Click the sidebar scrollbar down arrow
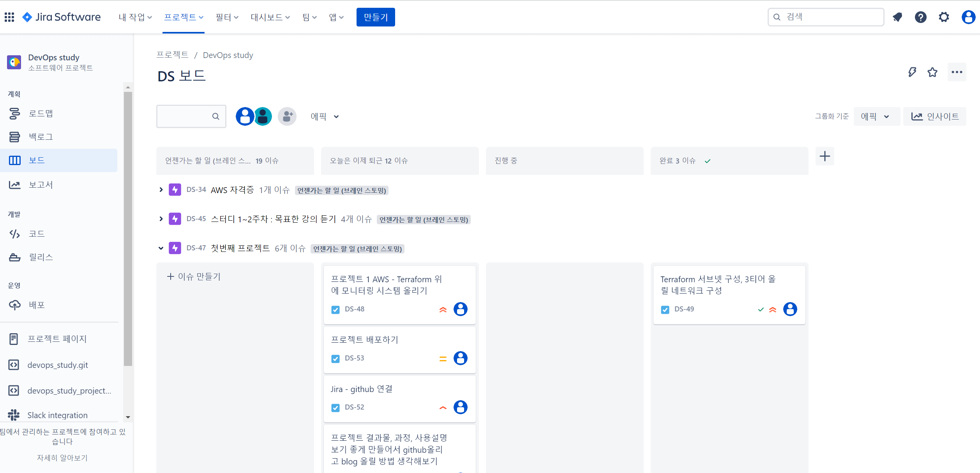980x473 pixels. (x=128, y=417)
